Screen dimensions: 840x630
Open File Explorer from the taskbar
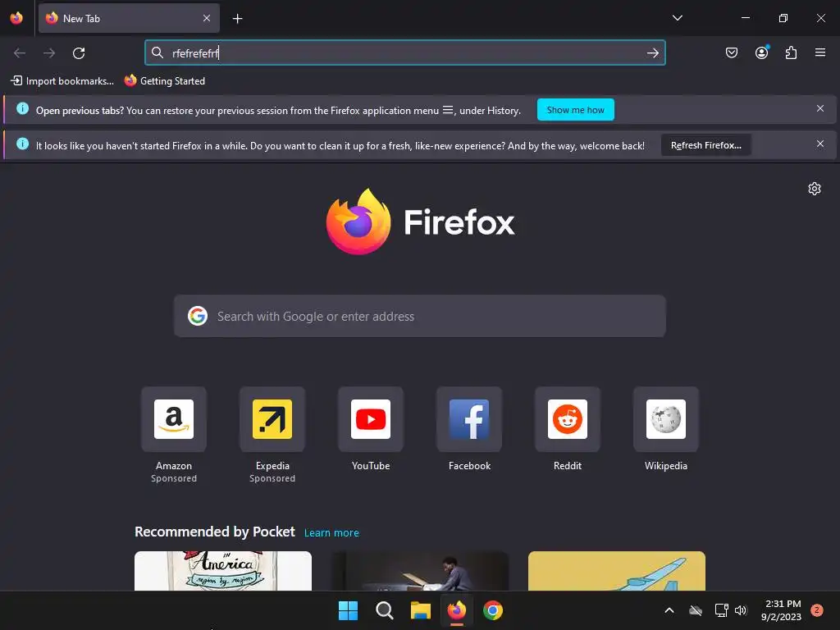(x=421, y=610)
